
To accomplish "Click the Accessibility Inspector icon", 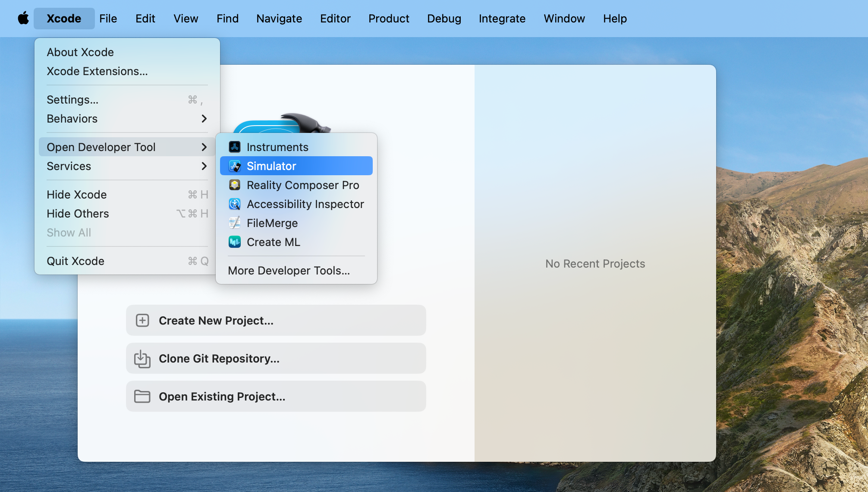I will pos(235,204).
